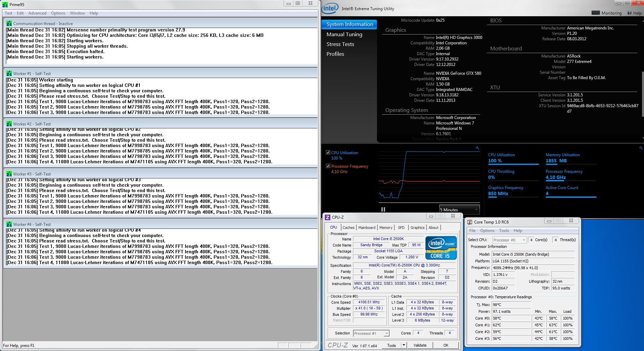Click the Prime95 title bar app icon

[5, 4]
